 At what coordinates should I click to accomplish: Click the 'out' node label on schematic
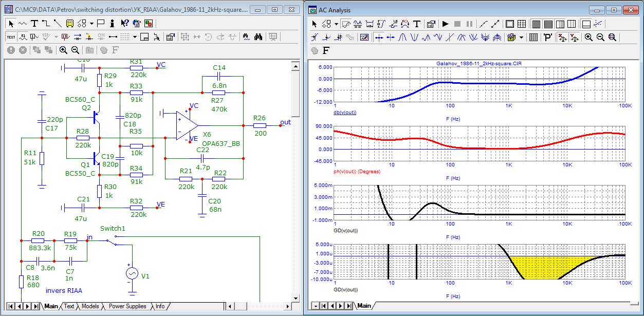pyautogui.click(x=285, y=122)
